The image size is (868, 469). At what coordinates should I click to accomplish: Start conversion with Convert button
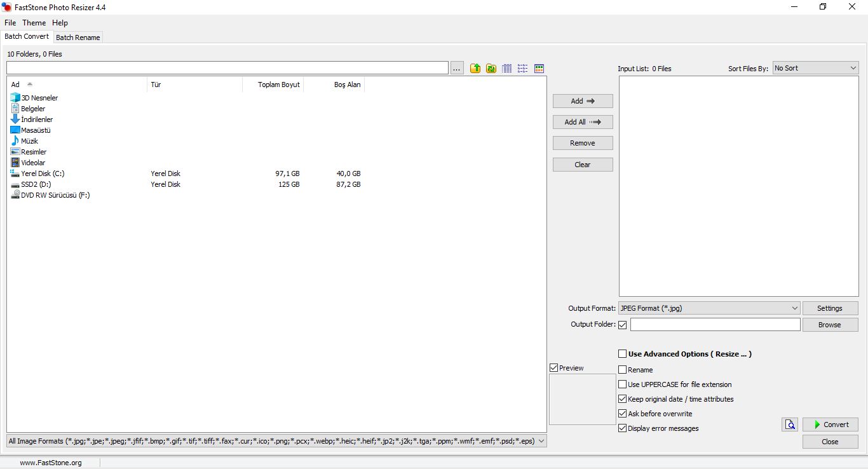[831, 425]
